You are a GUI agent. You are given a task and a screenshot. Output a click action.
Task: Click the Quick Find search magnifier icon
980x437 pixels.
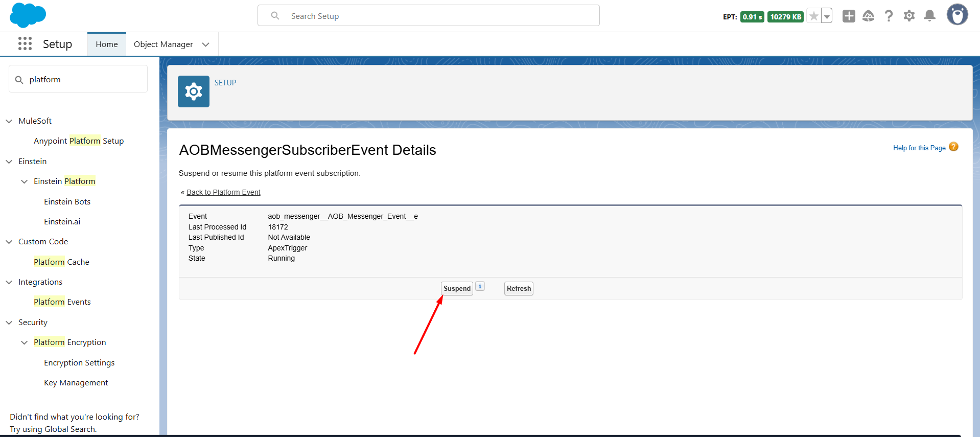(x=19, y=80)
